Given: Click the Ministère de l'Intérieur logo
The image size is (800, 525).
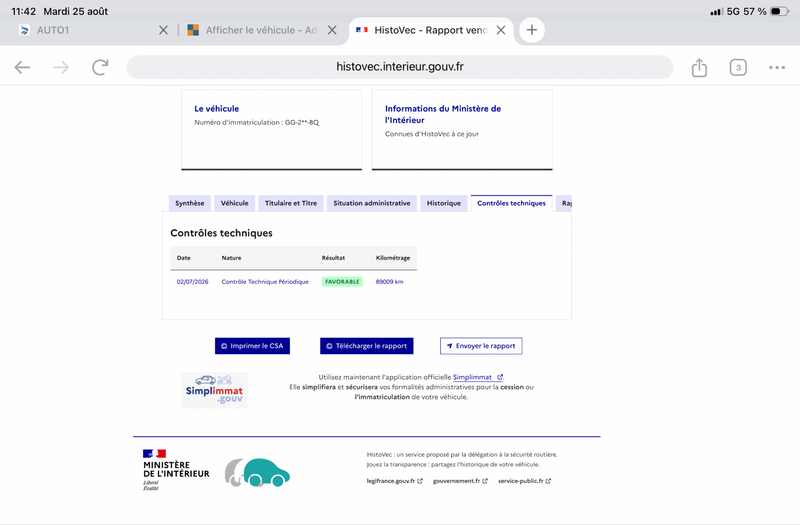Looking at the screenshot, I should (x=176, y=470).
